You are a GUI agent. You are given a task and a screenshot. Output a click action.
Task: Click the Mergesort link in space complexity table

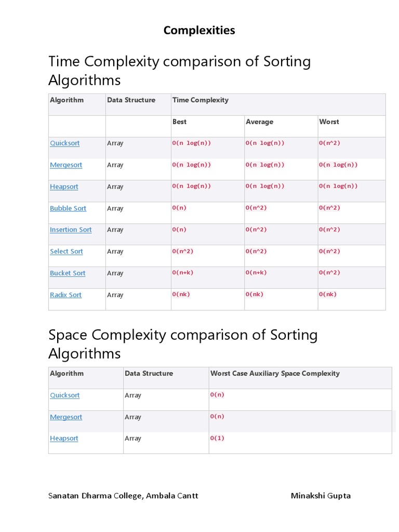coord(66,417)
